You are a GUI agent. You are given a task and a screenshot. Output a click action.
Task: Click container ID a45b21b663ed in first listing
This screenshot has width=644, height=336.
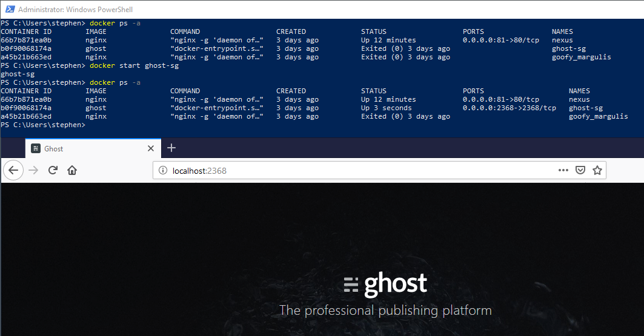coord(26,57)
